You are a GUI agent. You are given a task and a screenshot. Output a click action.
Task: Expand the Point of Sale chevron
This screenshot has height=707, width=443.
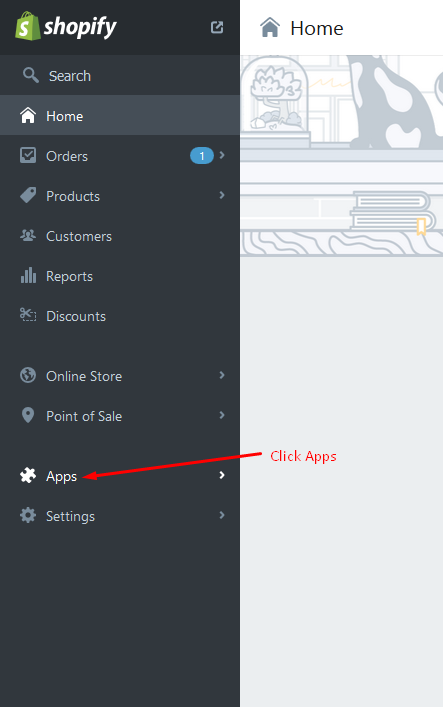point(222,415)
